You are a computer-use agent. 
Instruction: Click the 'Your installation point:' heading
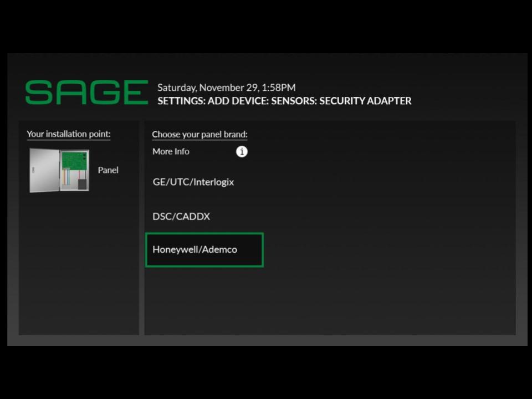point(69,134)
